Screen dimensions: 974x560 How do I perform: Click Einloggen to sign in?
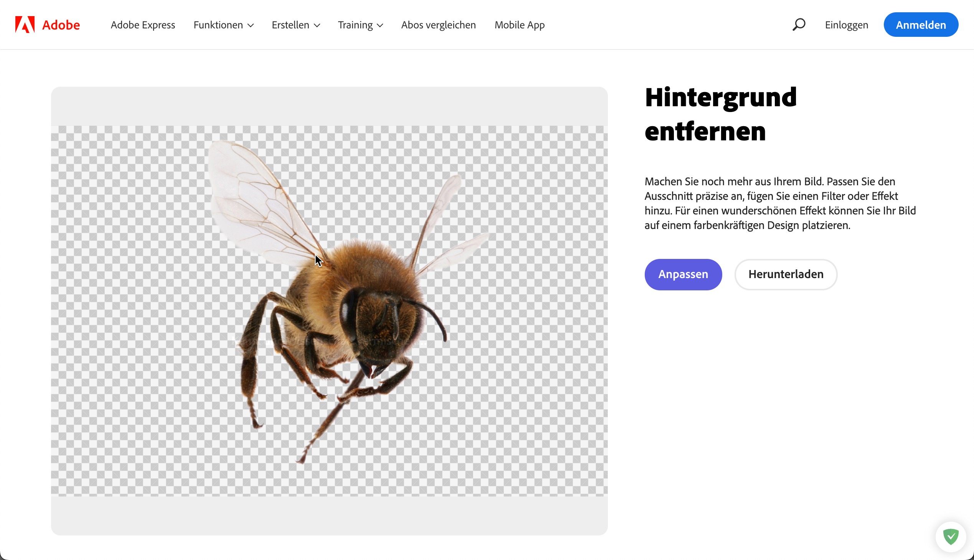[x=846, y=25]
